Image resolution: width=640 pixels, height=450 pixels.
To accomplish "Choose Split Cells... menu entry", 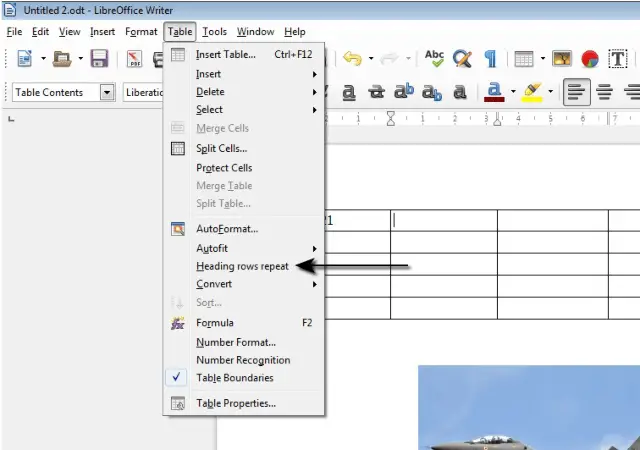I will [244, 148].
